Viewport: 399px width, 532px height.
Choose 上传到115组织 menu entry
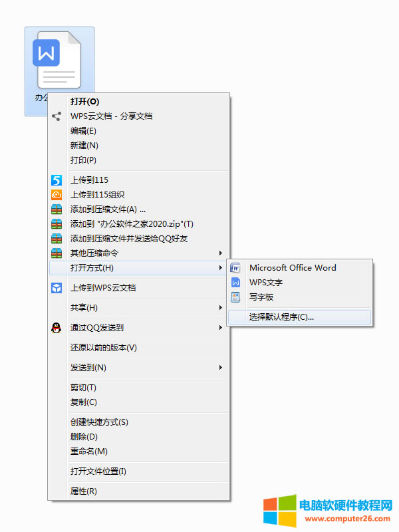[139, 195]
